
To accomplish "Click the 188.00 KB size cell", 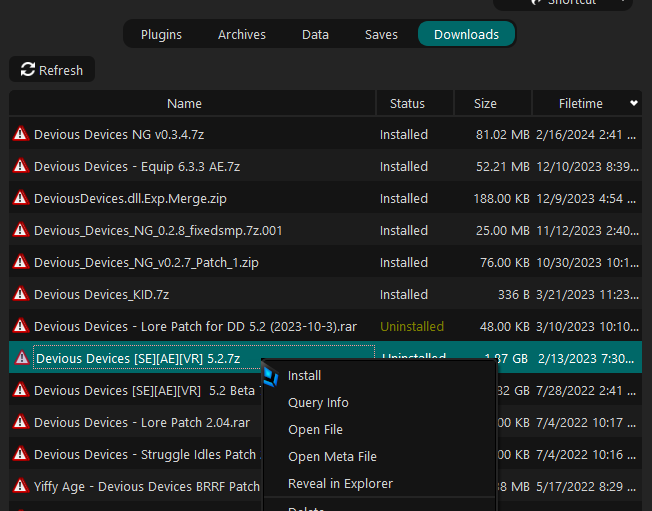I will (501, 198).
